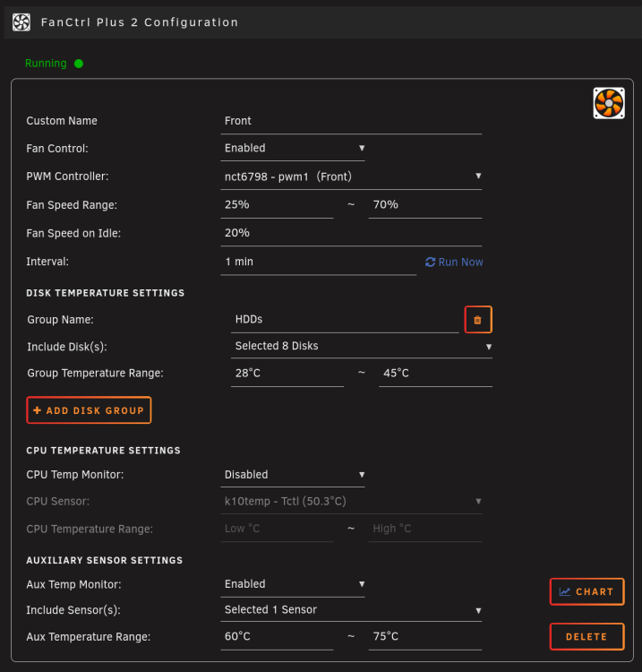This screenshot has height=672, width=642.
Task: Click the Running status text
Action: 46,64
